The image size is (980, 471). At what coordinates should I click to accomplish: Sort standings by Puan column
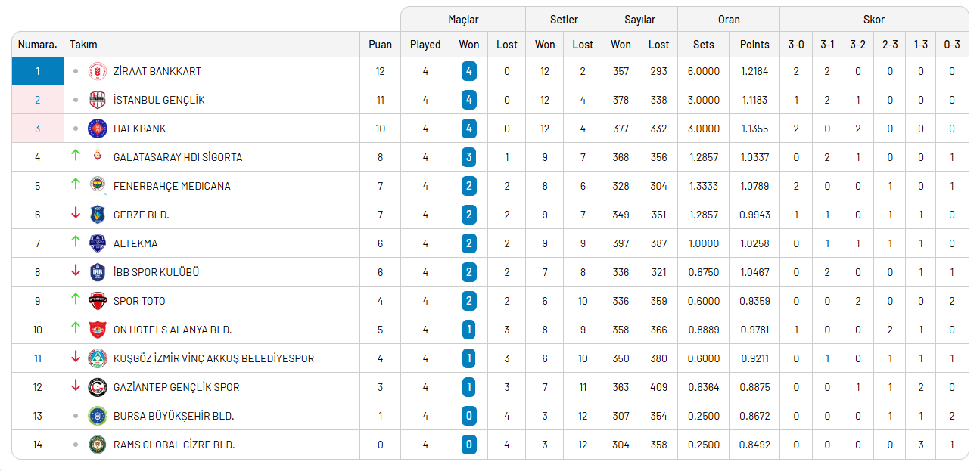380,45
